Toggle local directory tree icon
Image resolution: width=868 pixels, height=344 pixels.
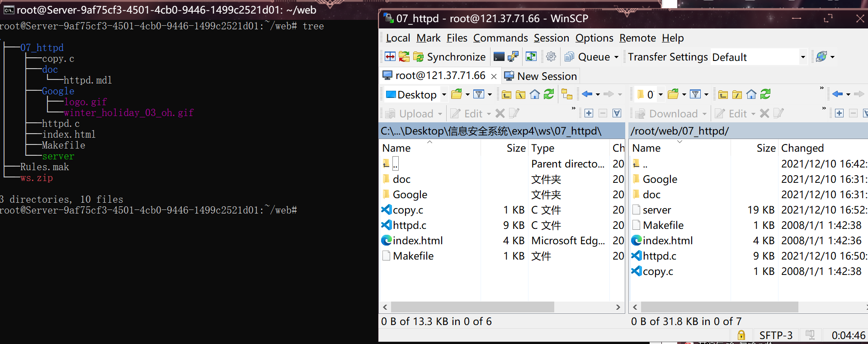coord(566,94)
